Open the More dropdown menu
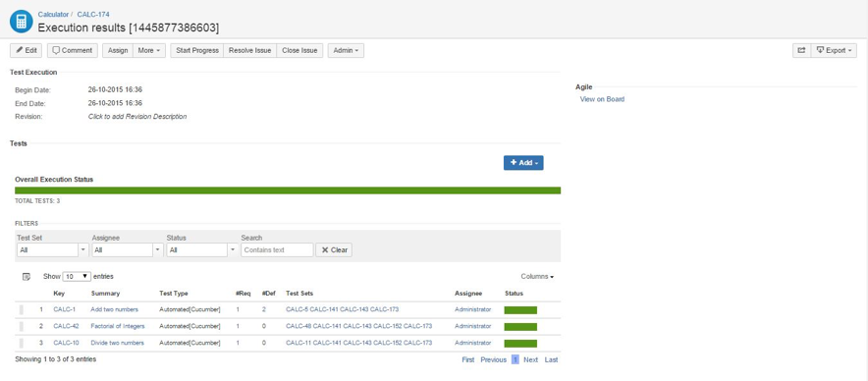This screenshot has height=381, width=868. (149, 50)
